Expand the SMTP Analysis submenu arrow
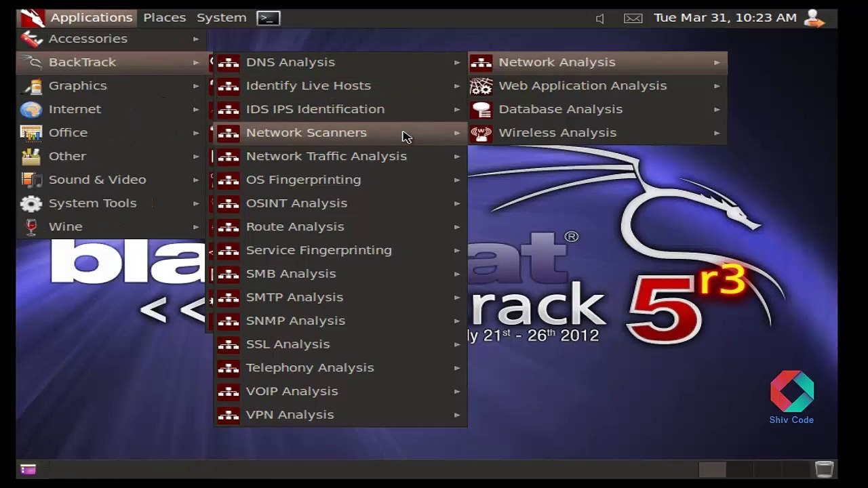Viewport: 868px width, 488px height. (457, 298)
